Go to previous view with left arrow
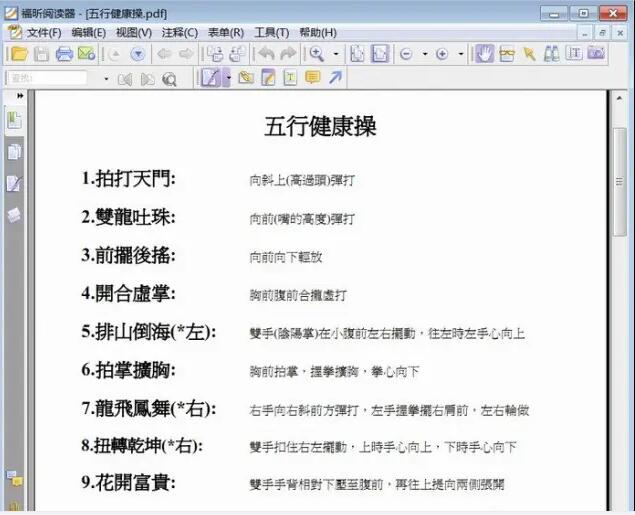This screenshot has width=635, height=515. click(164, 54)
